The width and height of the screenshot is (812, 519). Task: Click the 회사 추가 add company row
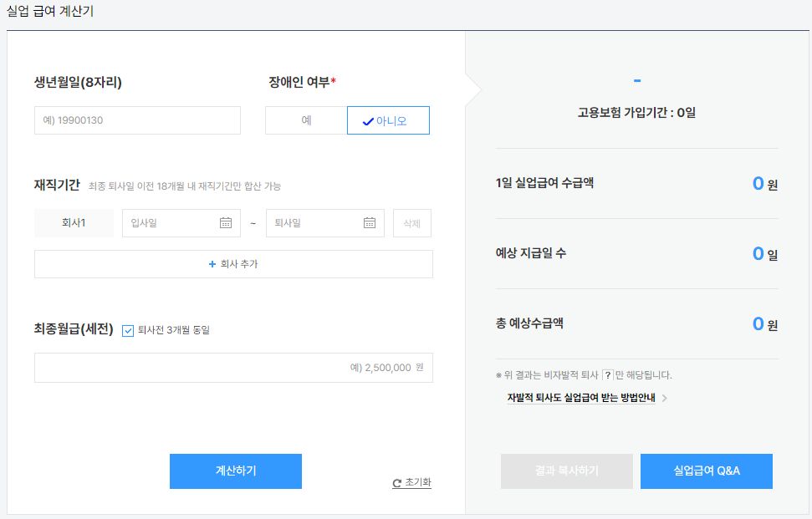coord(232,265)
